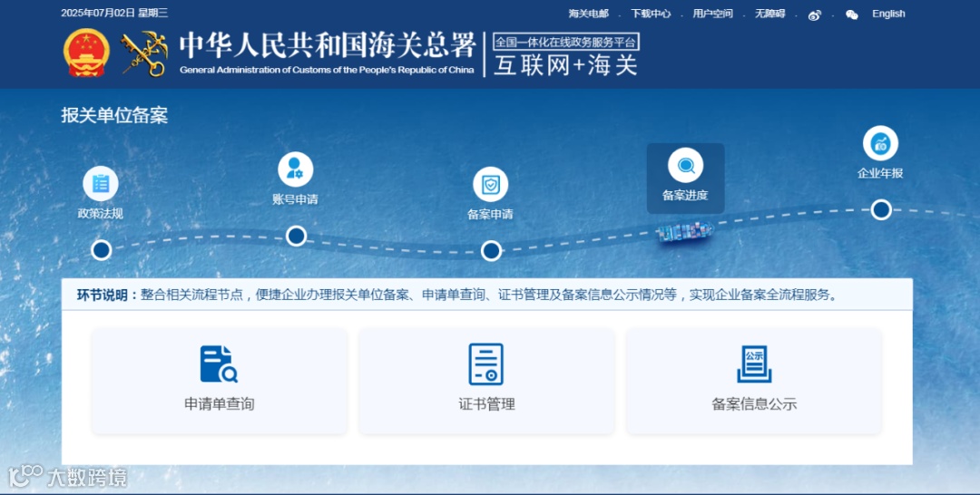Open the 备案信息公示 card
The height and width of the screenshot is (495, 980).
pyautogui.click(x=754, y=381)
